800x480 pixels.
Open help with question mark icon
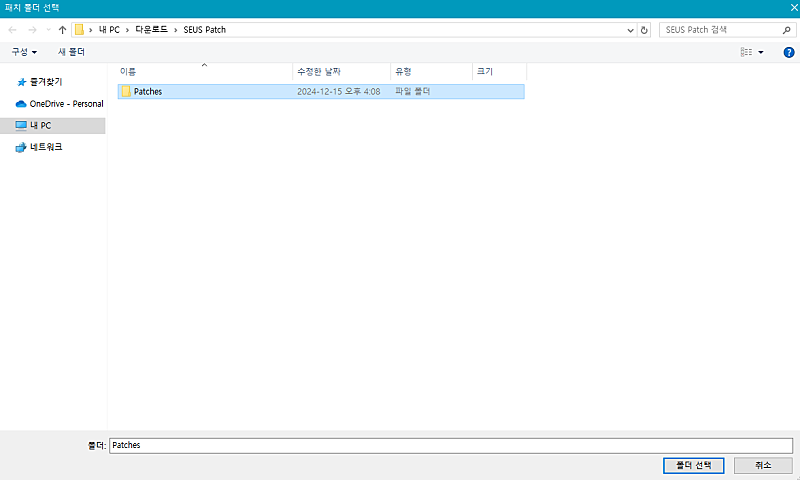789,52
